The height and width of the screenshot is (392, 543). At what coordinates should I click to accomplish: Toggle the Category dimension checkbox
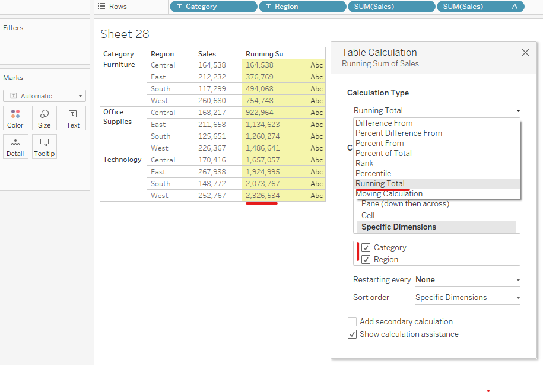[366, 248]
